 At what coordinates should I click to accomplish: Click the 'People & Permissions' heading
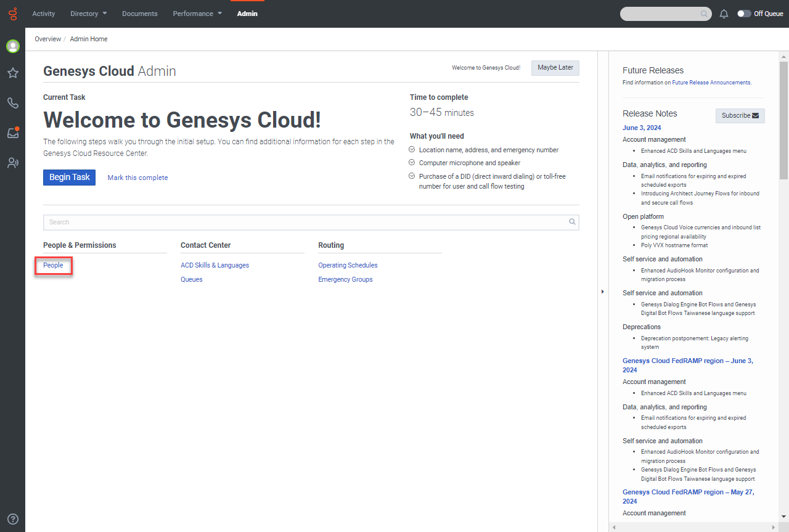click(80, 245)
